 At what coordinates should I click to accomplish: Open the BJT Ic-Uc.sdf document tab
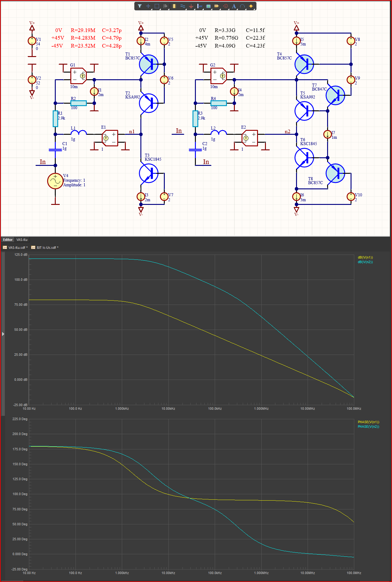point(45,248)
